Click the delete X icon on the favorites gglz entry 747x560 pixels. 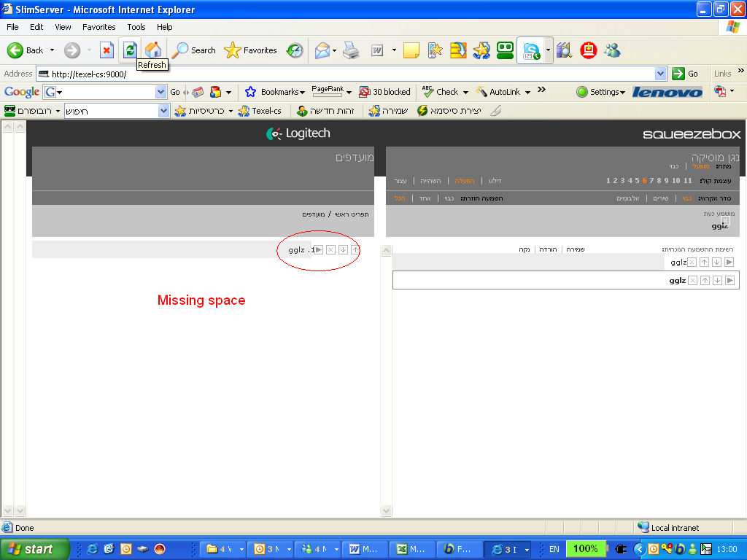[x=330, y=250]
